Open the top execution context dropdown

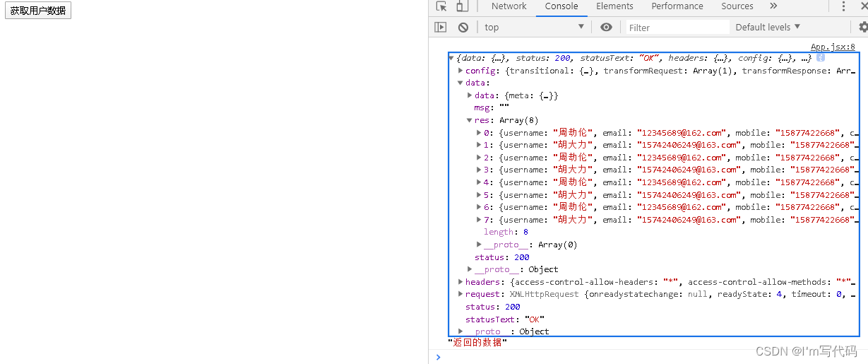click(535, 28)
